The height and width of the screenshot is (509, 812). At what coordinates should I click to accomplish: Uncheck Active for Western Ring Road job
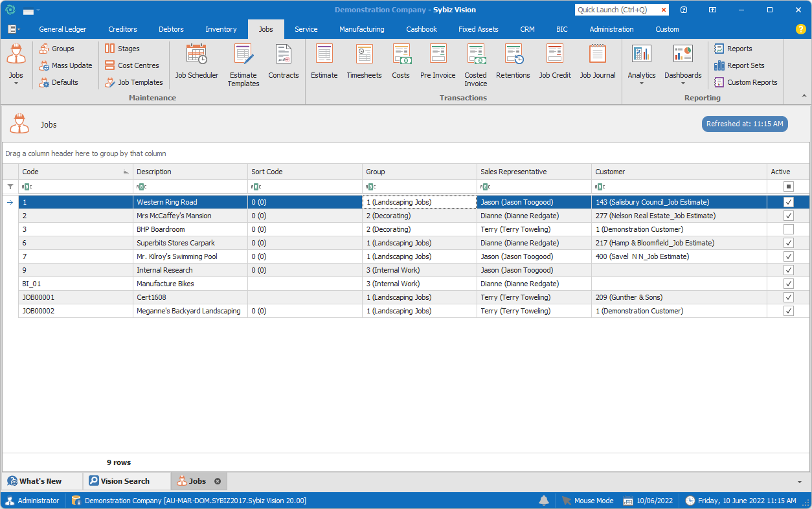tap(788, 202)
